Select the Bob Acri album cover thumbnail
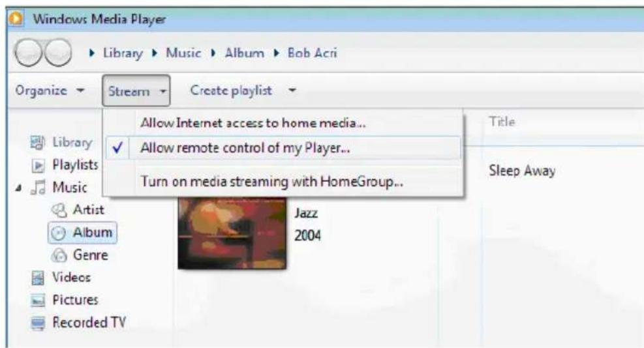The height and width of the screenshot is (348, 644). [x=232, y=233]
